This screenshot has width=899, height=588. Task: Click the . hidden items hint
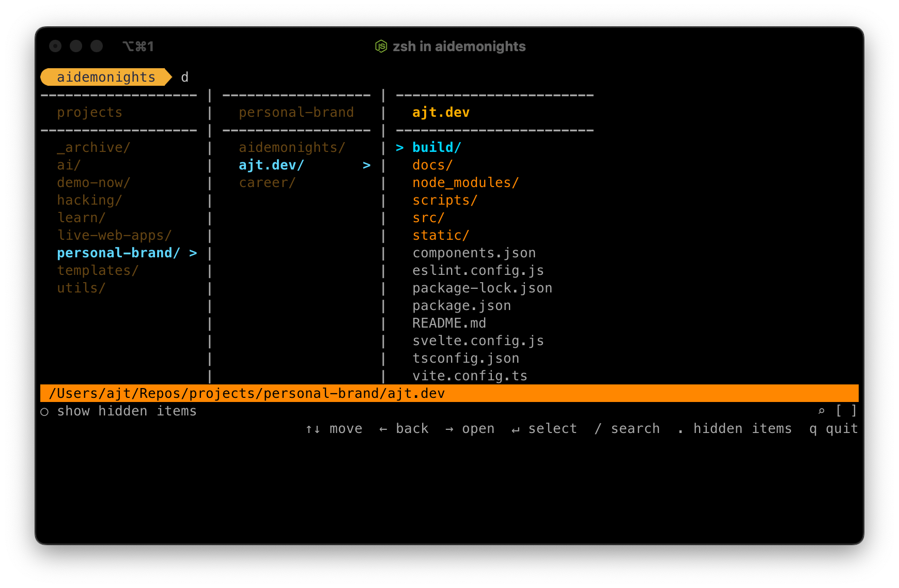pyautogui.click(x=734, y=429)
